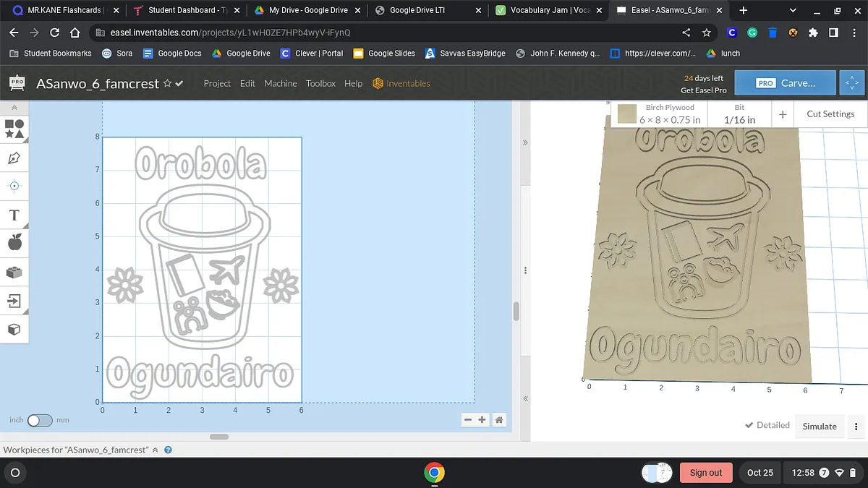Zoom in on the canvas with plus
The image size is (868, 488).
click(x=482, y=420)
